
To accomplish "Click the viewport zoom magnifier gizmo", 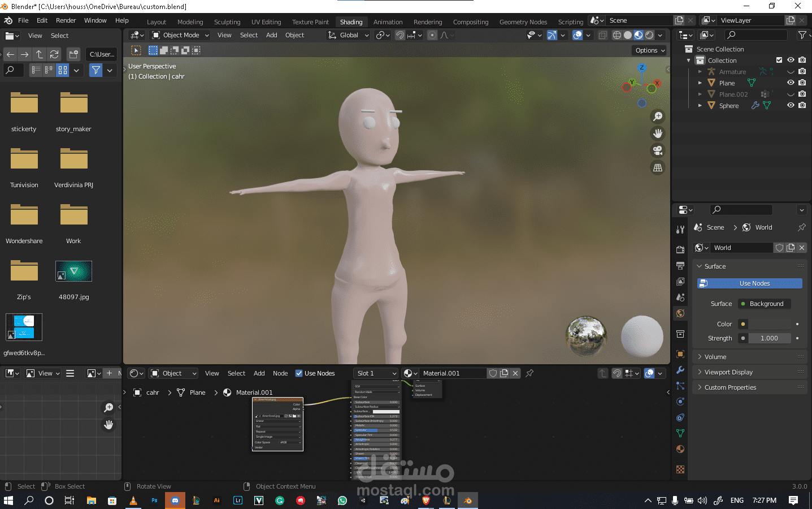I will 658,117.
